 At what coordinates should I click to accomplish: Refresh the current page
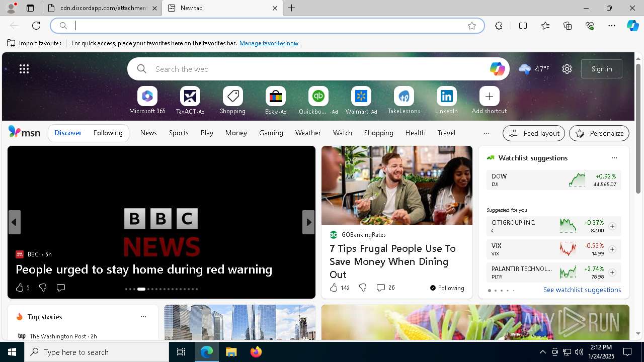tap(36, 26)
